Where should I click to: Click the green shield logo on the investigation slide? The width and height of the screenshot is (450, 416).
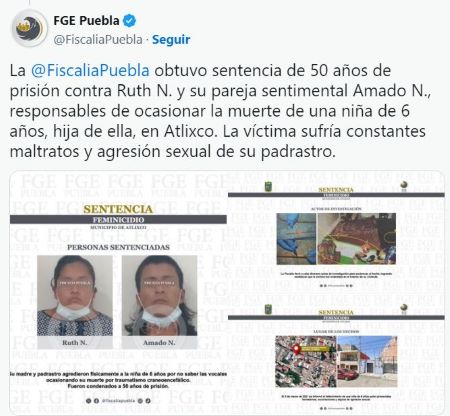268,187
